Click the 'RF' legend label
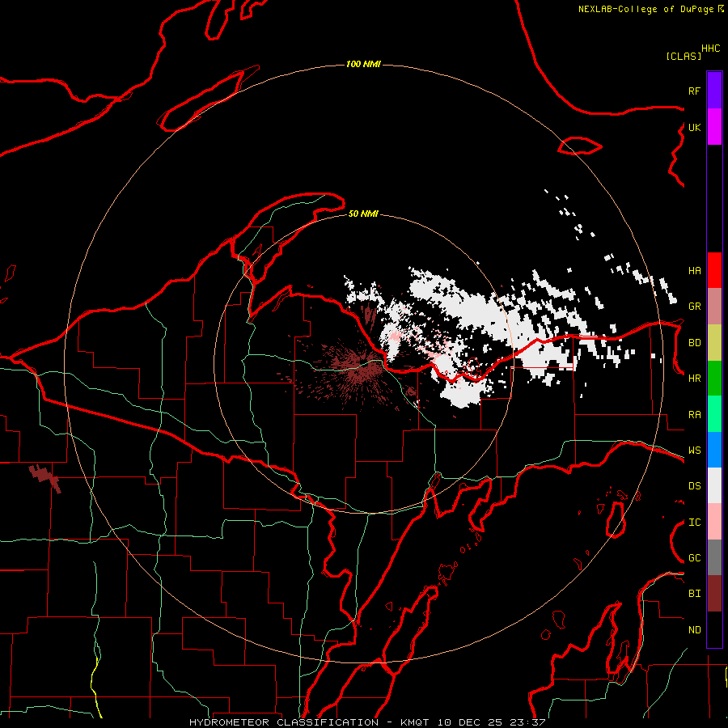This screenshot has height=728, width=728. (694, 91)
